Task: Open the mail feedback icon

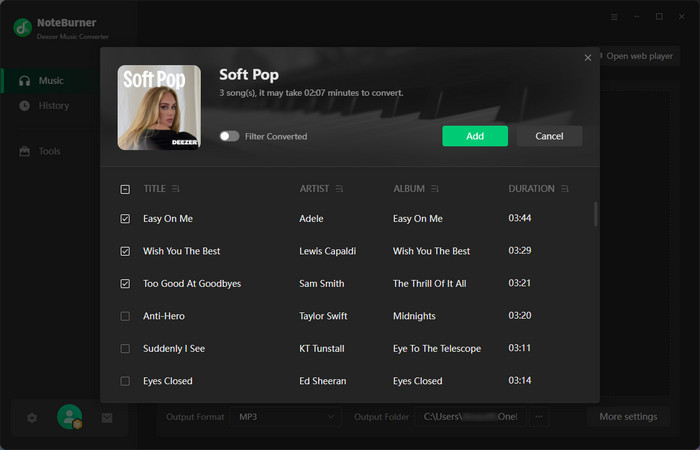Action: pos(107,418)
